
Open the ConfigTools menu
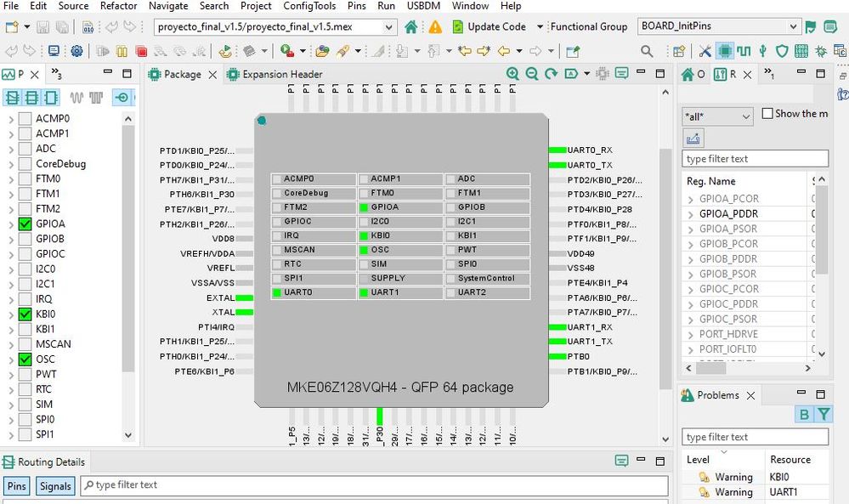(309, 6)
